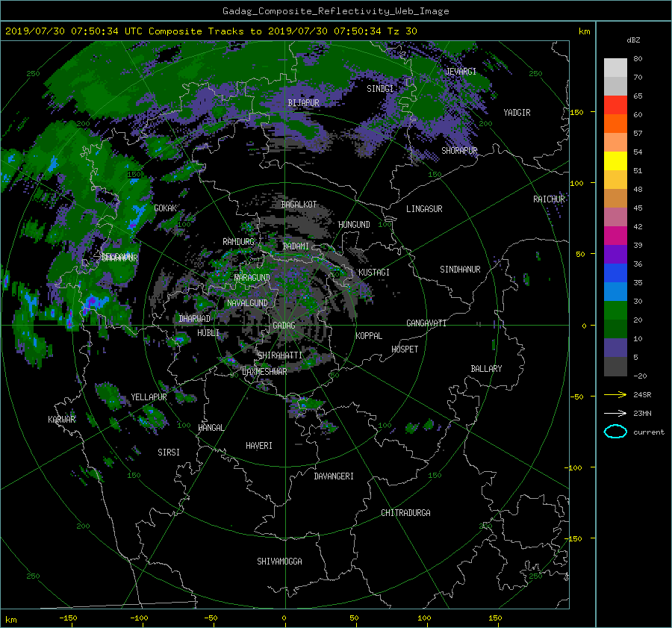This screenshot has height=628, width=672.
Task: Click the yellow 24SR arrow legend icon
Action: [615, 395]
